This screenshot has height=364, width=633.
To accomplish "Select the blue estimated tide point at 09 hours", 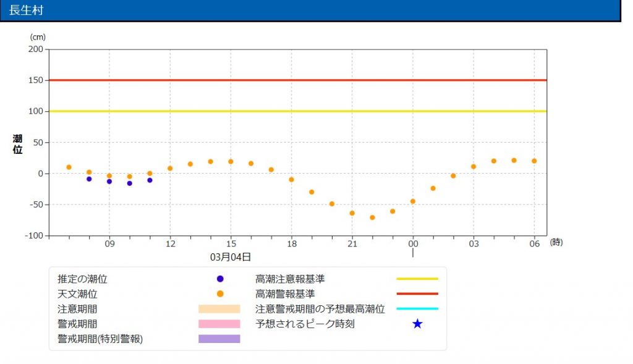I will pyautogui.click(x=109, y=182).
